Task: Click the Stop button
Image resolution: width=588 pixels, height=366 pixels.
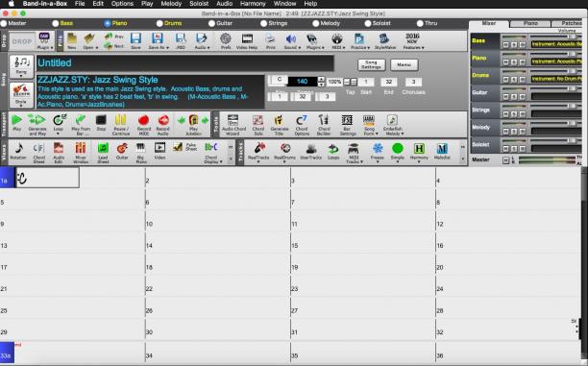Action: point(101,123)
